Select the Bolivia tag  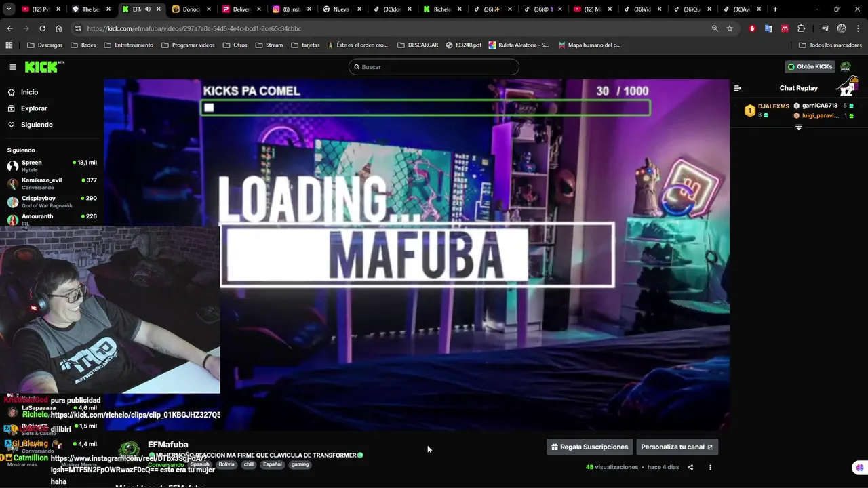(226, 464)
